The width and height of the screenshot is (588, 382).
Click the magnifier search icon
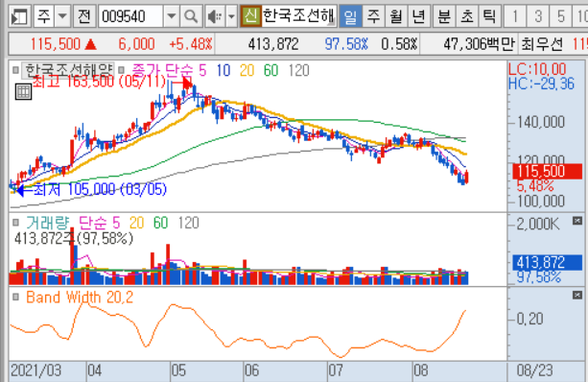click(x=191, y=16)
